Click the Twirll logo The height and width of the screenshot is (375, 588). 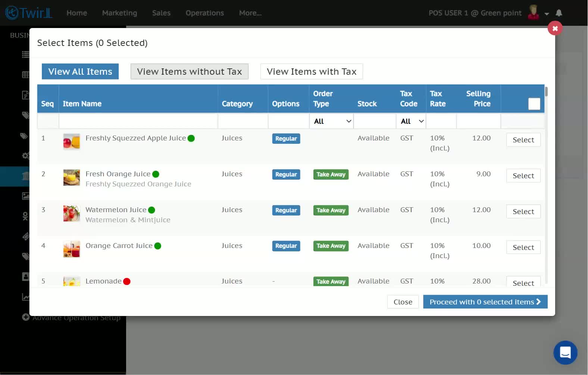(x=29, y=13)
